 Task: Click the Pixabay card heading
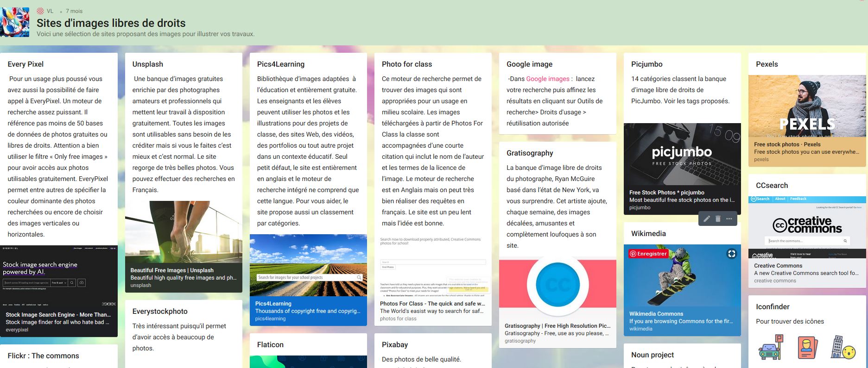coord(395,345)
